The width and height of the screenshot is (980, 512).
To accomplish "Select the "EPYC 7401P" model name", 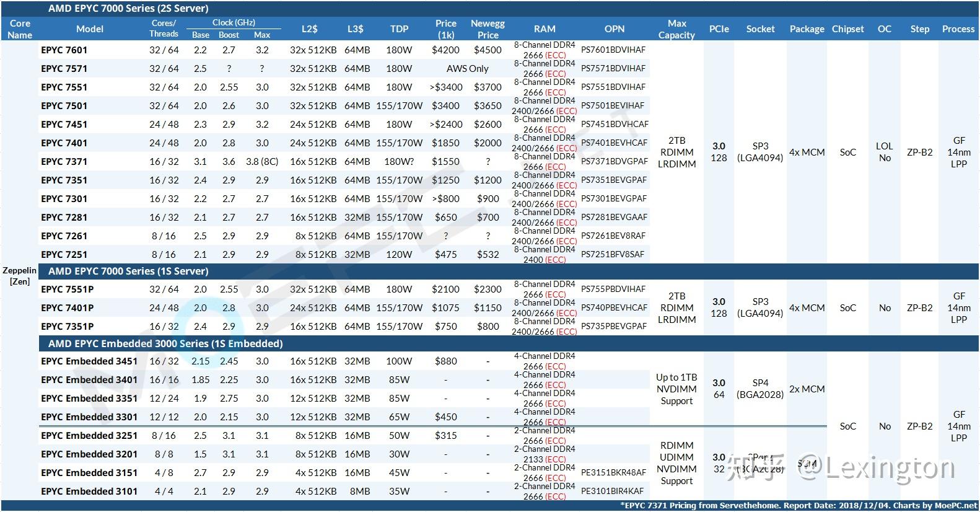I will [x=68, y=308].
